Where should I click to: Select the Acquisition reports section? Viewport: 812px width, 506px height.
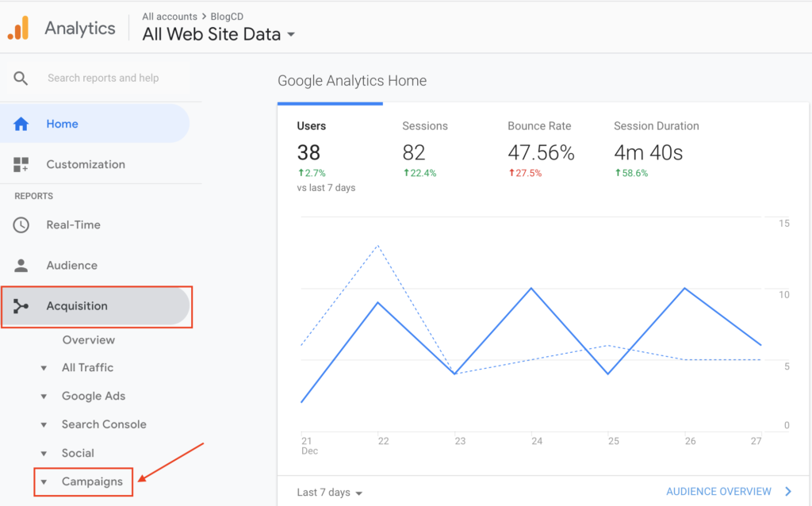[96, 306]
